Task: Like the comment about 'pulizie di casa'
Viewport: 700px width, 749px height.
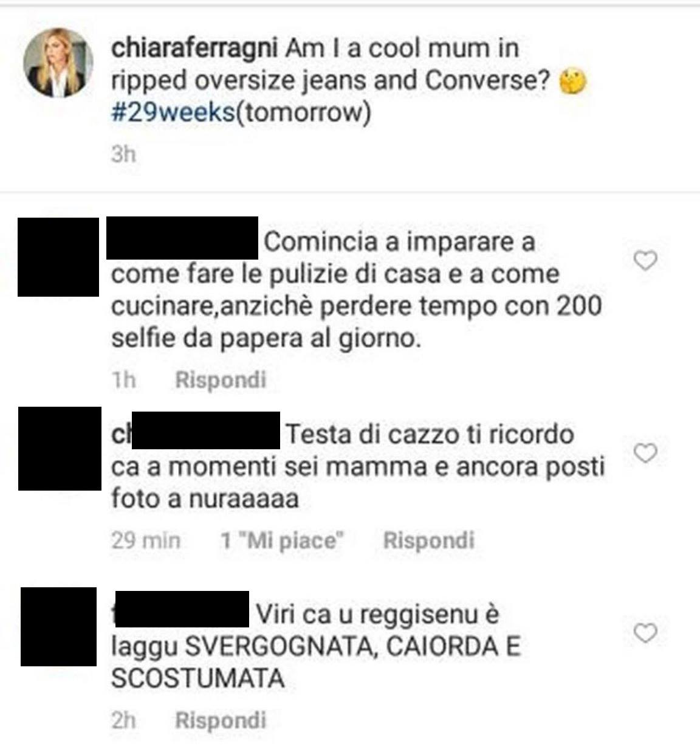Action: point(645,261)
